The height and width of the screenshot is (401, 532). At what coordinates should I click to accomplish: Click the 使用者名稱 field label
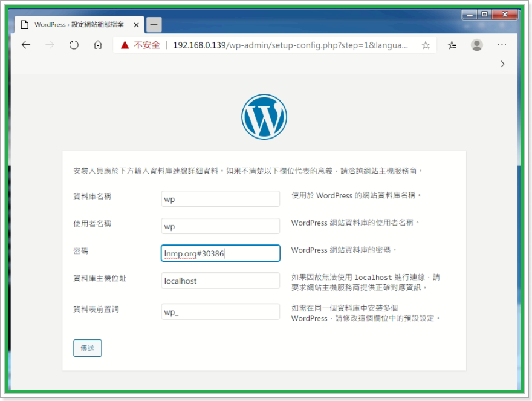92,223
